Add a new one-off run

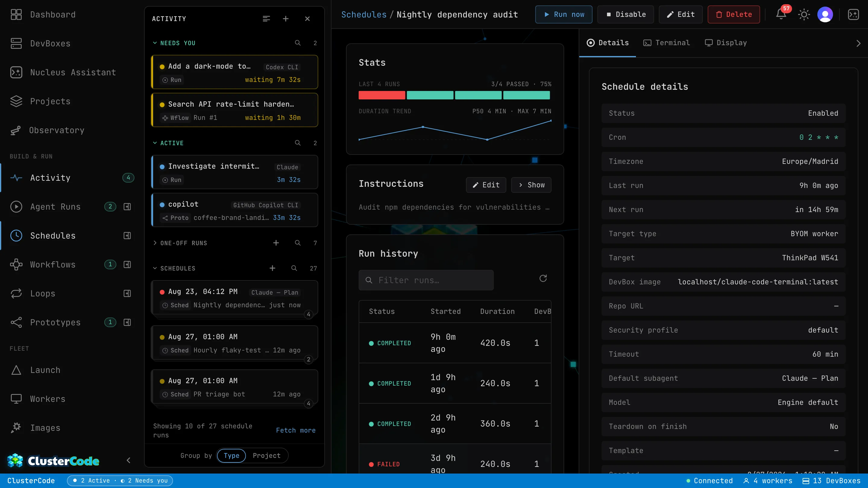pos(276,243)
